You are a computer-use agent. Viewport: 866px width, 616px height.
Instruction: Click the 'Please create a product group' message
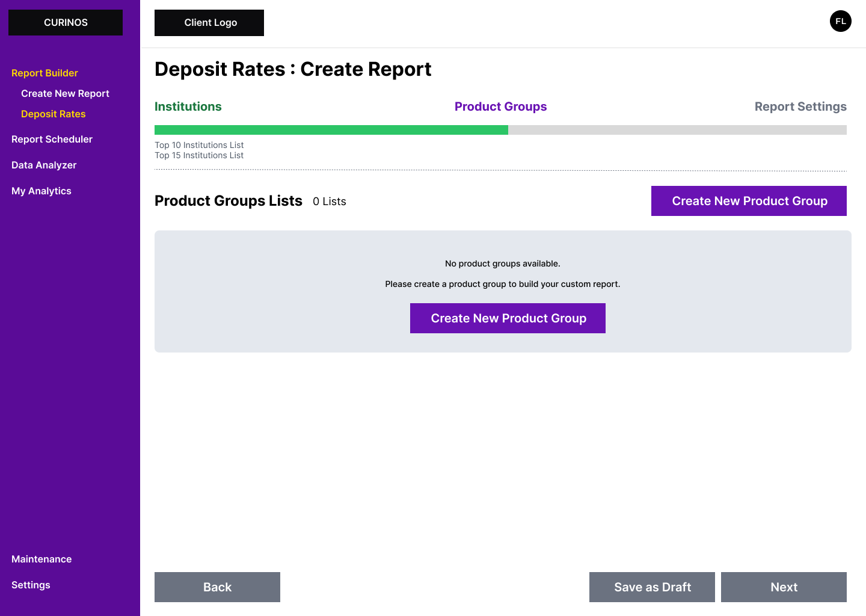[x=503, y=284]
